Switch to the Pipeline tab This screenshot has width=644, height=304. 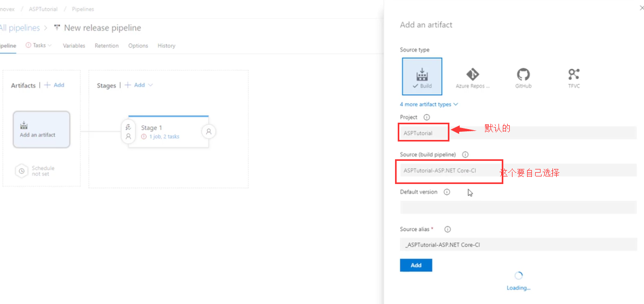8,46
